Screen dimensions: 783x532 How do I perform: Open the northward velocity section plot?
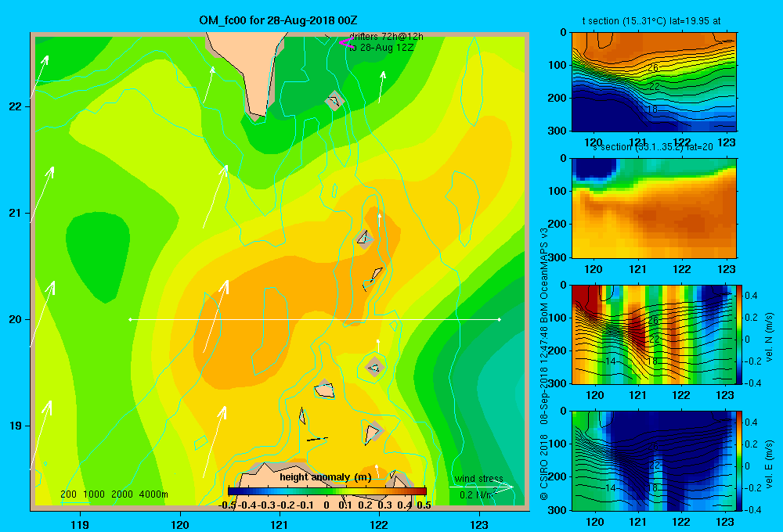click(654, 334)
